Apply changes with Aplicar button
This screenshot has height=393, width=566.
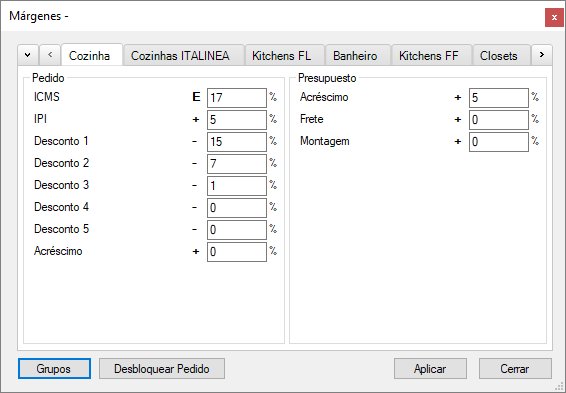[x=430, y=368]
